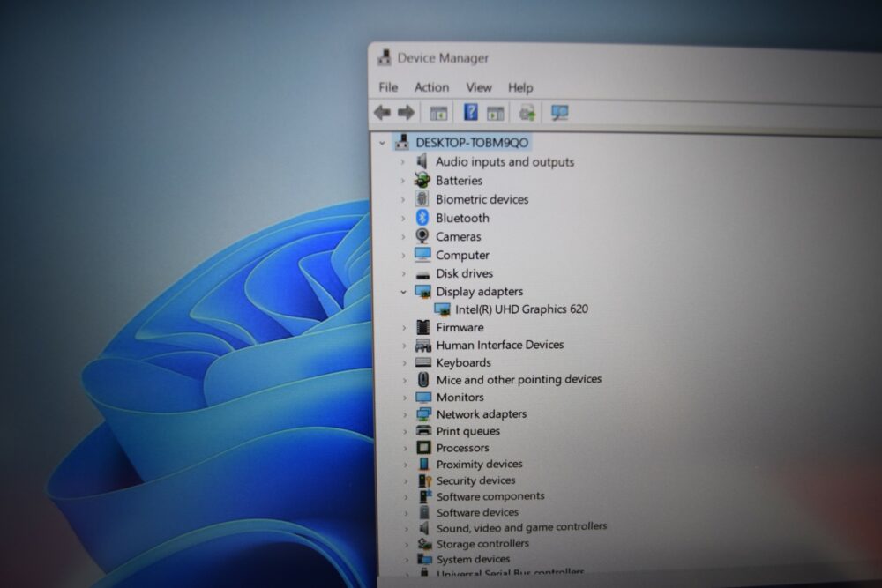Screen dimensions: 882x588
Task: Click the Print queues printer icon
Action: click(x=423, y=431)
